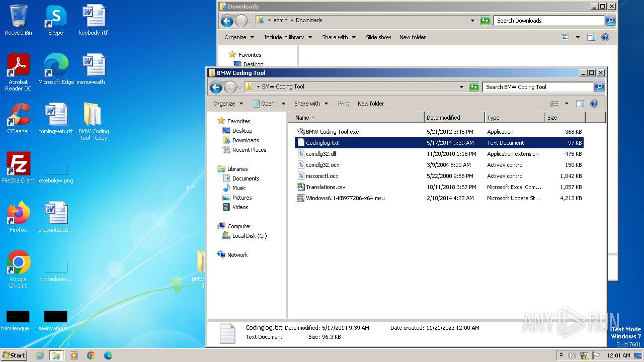The image size is (644, 362).
Task: Open Windows Media Player from taskbar
Action: (74, 355)
